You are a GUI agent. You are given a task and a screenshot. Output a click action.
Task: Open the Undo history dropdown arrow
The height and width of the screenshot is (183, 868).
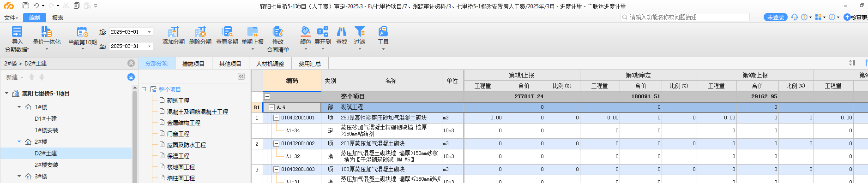coord(43,6)
